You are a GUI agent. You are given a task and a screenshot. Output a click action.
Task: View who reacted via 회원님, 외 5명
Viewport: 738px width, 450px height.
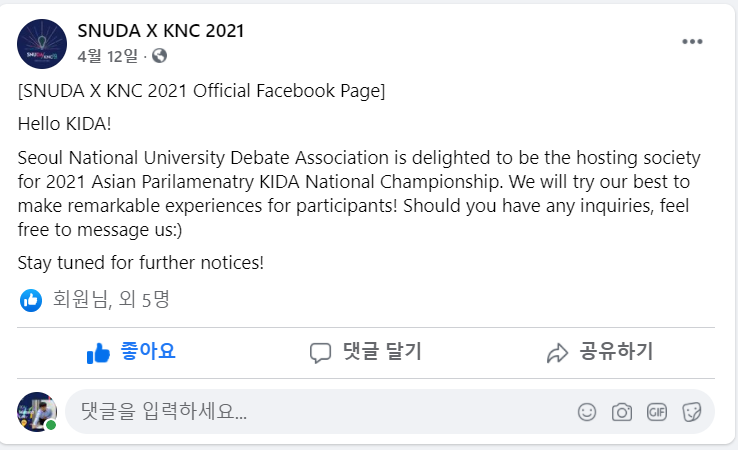(x=111, y=299)
